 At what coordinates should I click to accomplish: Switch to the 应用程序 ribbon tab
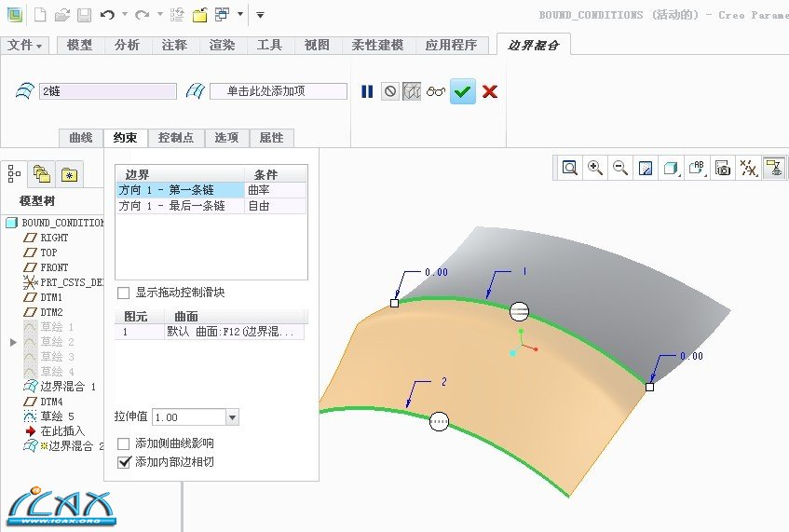tap(451, 46)
